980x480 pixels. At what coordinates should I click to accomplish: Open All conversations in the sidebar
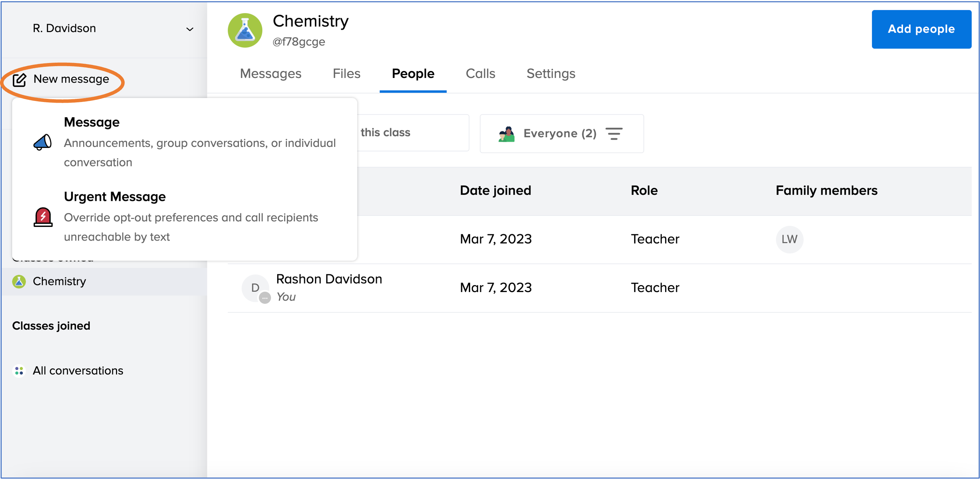[x=68, y=370]
